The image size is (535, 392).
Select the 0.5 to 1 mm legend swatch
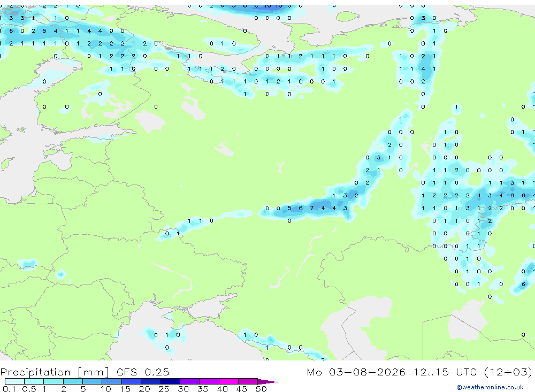pyautogui.click(x=34, y=381)
